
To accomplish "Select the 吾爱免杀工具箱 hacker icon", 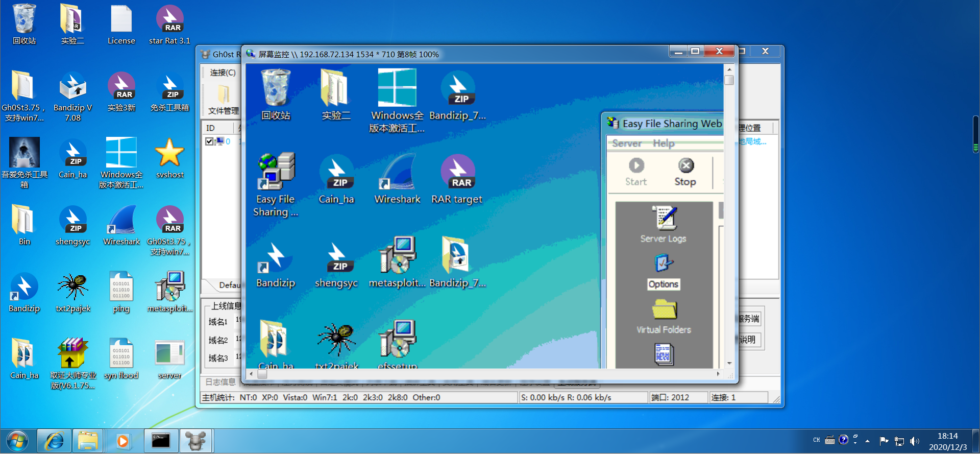I will pos(24,163).
